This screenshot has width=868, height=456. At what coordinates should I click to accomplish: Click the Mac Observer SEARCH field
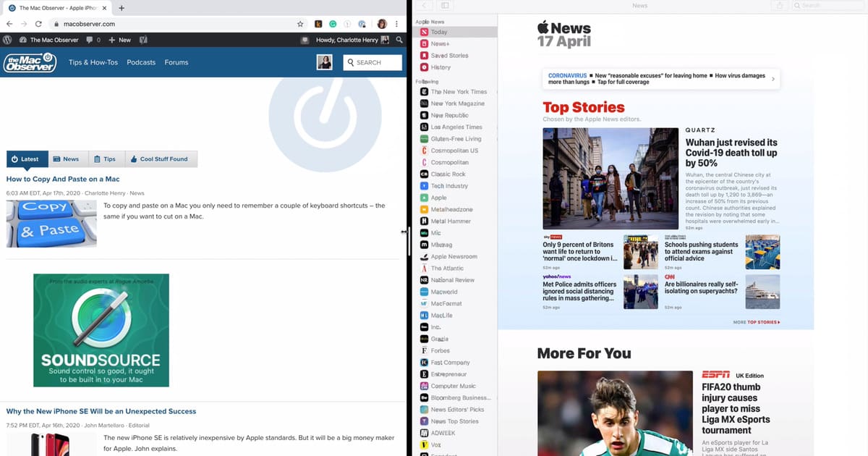tap(373, 62)
